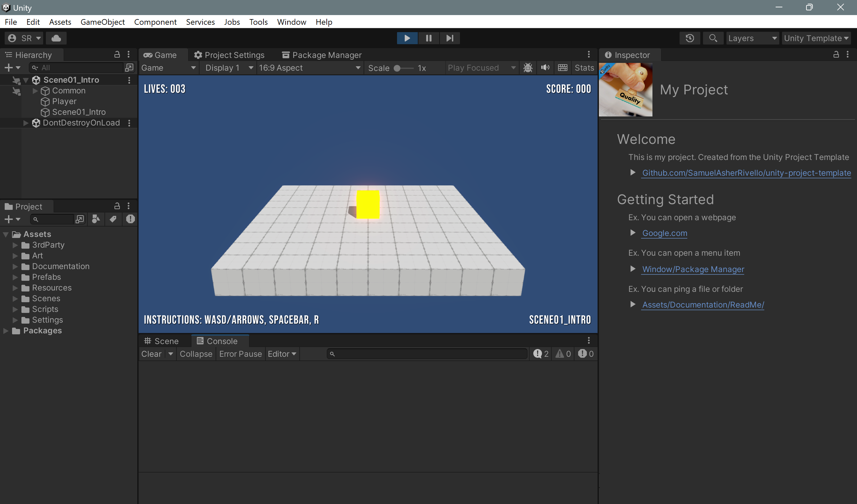Search by type in Project panel

point(96,219)
